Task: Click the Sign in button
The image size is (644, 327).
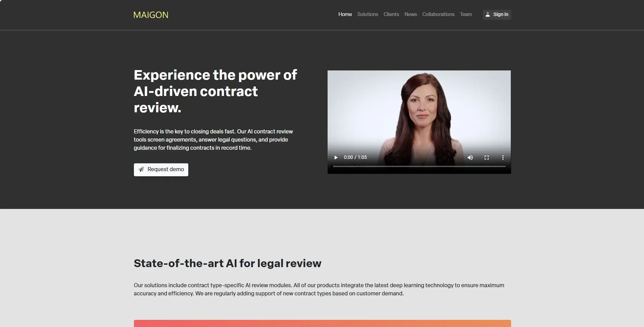Action: pos(497,15)
